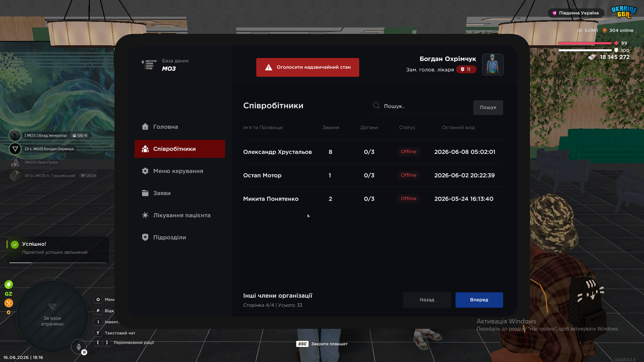Click last login 2026-06-08 05:02:01
Image resolution: width=644 pixels, height=362 pixels.
[464, 152]
